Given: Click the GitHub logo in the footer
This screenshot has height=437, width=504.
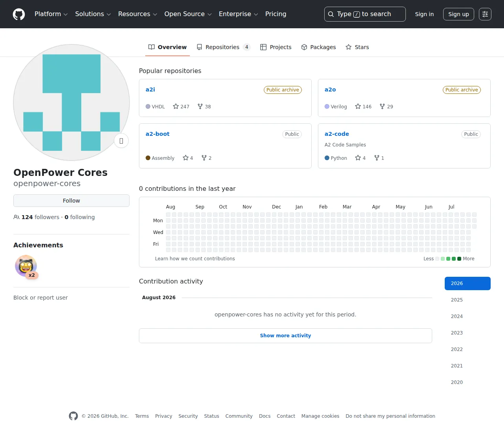Looking at the screenshot, I should 73,416.
